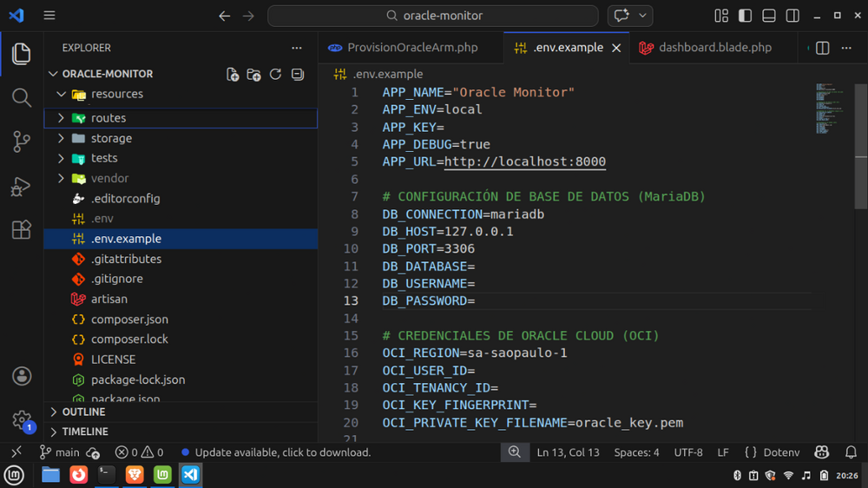
Task: Toggle the secondary side bar layout button
Action: (792, 16)
